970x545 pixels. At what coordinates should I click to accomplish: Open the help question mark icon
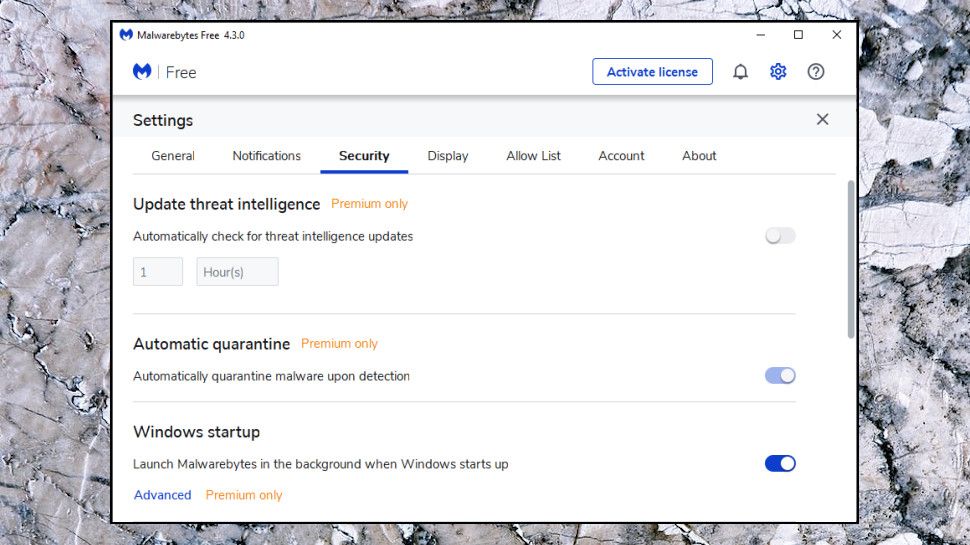point(816,72)
